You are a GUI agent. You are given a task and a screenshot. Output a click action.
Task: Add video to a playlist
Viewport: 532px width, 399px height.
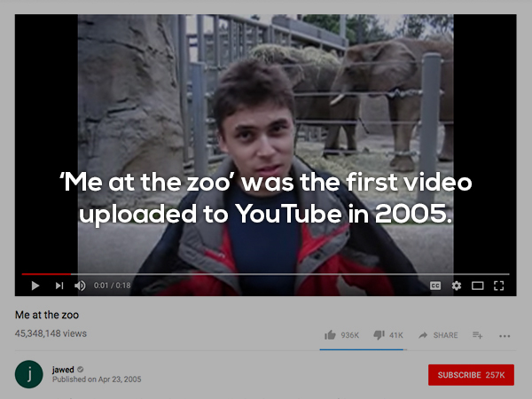click(x=477, y=335)
